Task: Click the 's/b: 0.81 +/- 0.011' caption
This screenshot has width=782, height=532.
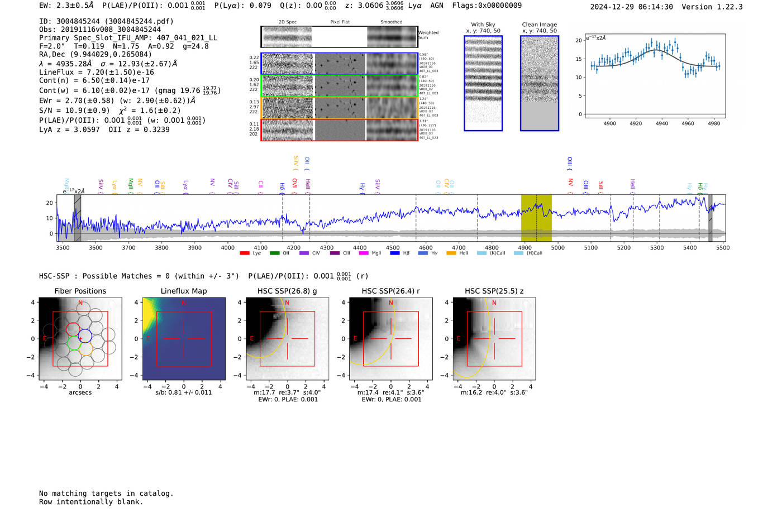Action: [x=184, y=392]
